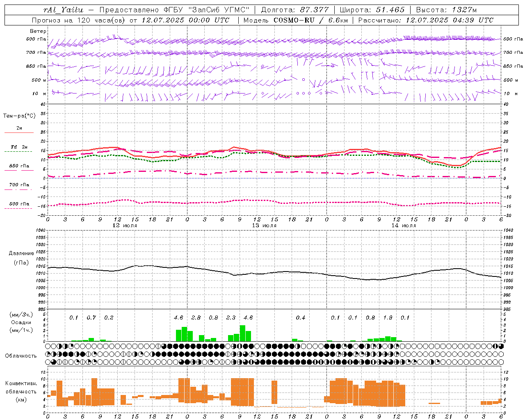Click the precipitation value 0.7
Screen dimensions: 525x420
coord(91,318)
